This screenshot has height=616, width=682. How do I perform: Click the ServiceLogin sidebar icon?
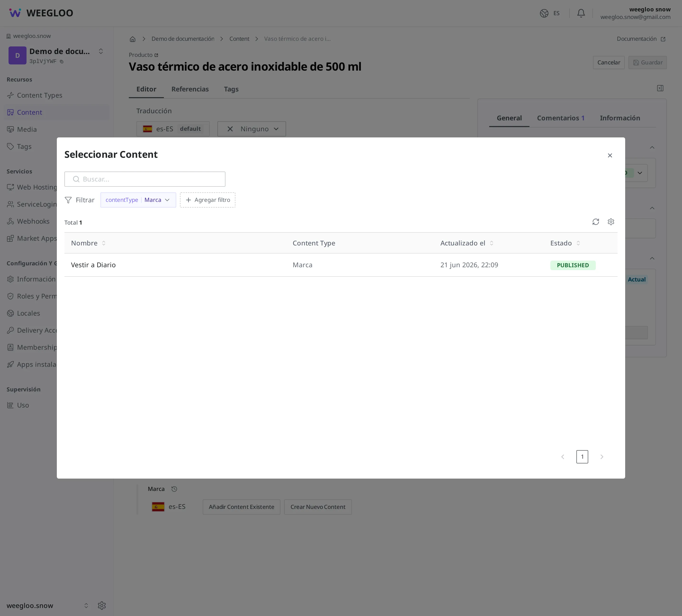click(10, 204)
